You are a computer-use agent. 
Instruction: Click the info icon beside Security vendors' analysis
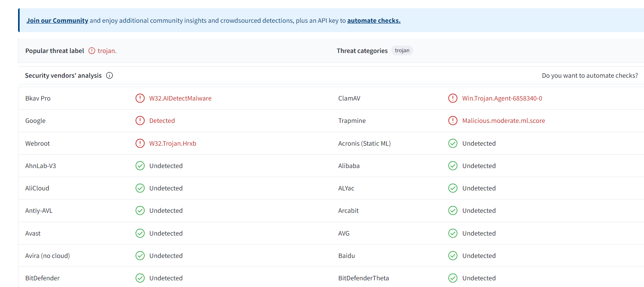[x=109, y=75]
